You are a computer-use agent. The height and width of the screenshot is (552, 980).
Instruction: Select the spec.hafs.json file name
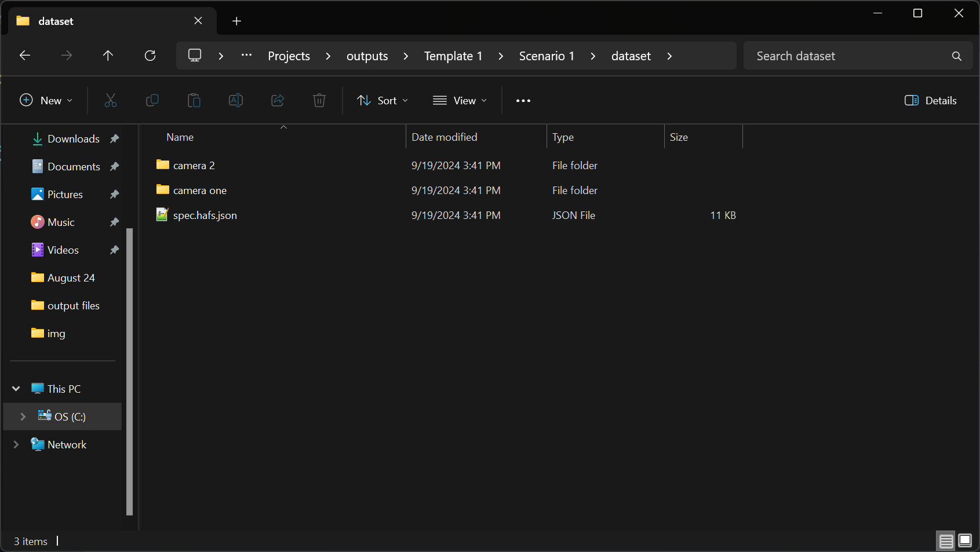coord(205,215)
